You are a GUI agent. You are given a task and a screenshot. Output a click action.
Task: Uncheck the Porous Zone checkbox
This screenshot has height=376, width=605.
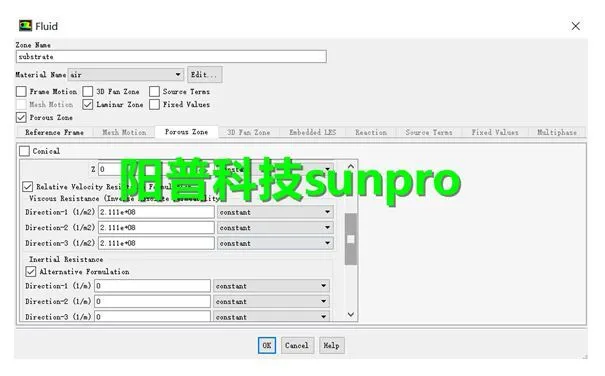pos(21,117)
